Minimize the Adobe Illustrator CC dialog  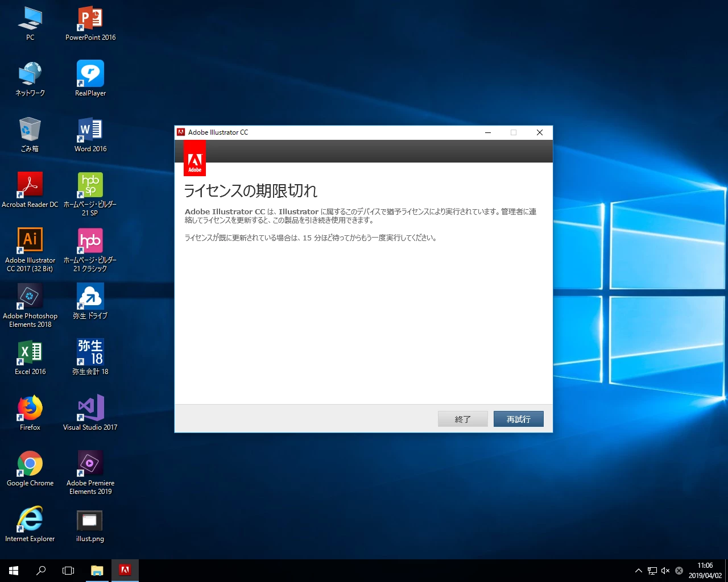487,132
